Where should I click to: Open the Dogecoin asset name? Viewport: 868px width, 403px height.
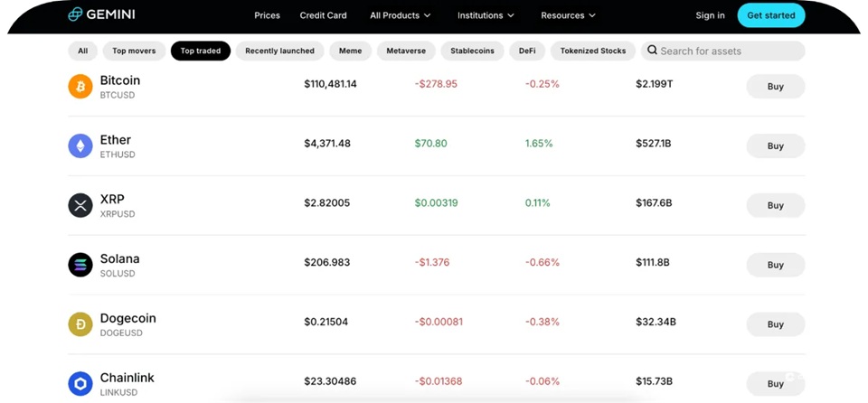[127, 318]
